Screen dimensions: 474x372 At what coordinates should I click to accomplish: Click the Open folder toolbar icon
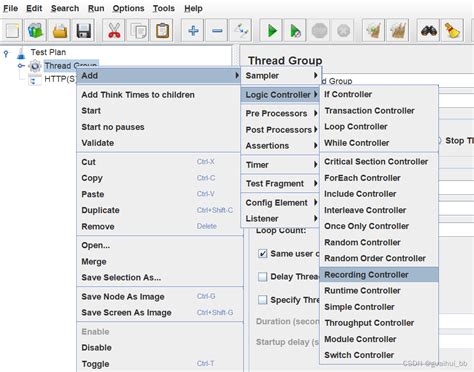pos(60,31)
